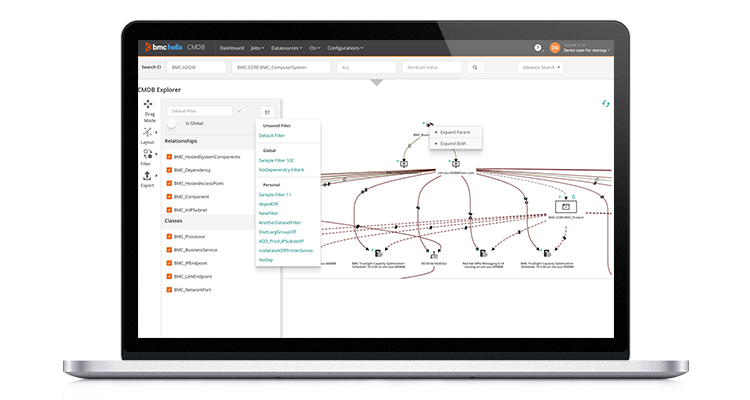Select the BMC_Product node icon in graph
Viewport: 750px width, 400px height.
pyautogui.click(x=565, y=206)
